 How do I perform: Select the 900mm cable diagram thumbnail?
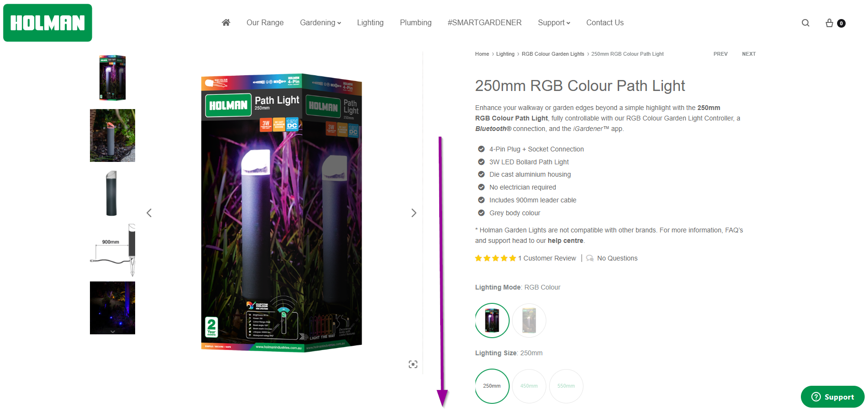coord(112,250)
